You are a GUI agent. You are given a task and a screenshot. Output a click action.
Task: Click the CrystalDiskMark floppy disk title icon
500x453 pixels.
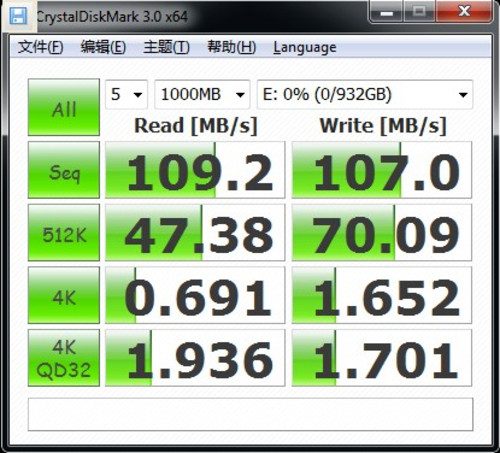click(x=18, y=16)
